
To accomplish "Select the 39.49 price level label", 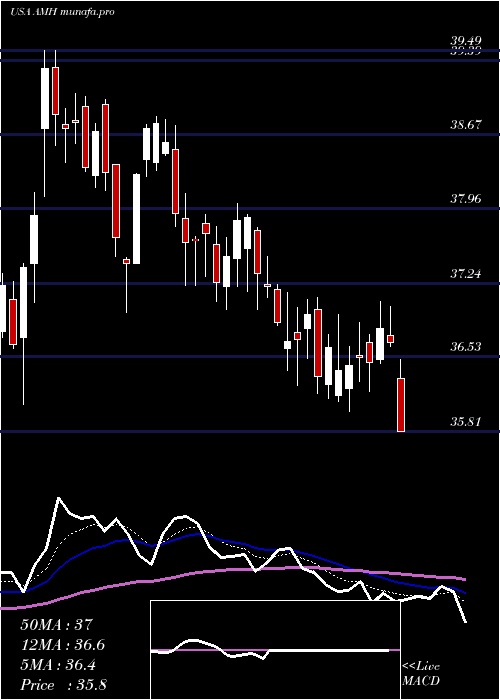I will (466, 42).
